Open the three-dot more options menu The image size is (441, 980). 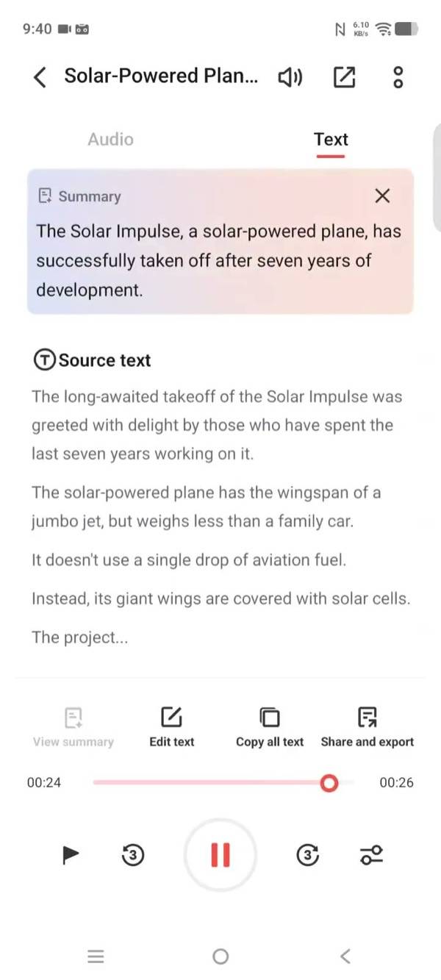[x=398, y=76]
